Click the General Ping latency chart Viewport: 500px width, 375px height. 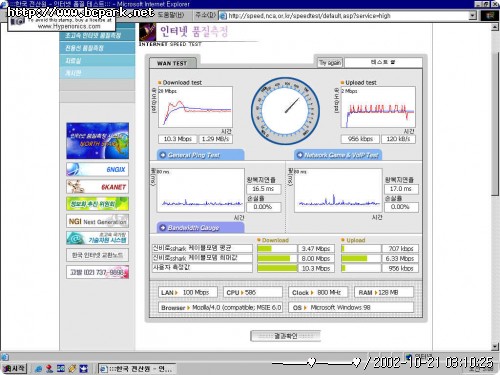201,190
